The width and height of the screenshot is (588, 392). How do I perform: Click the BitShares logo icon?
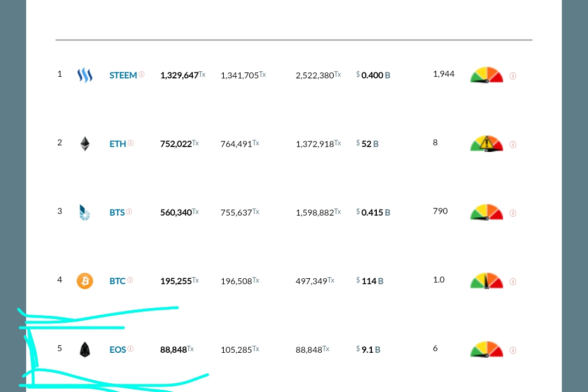click(x=85, y=212)
